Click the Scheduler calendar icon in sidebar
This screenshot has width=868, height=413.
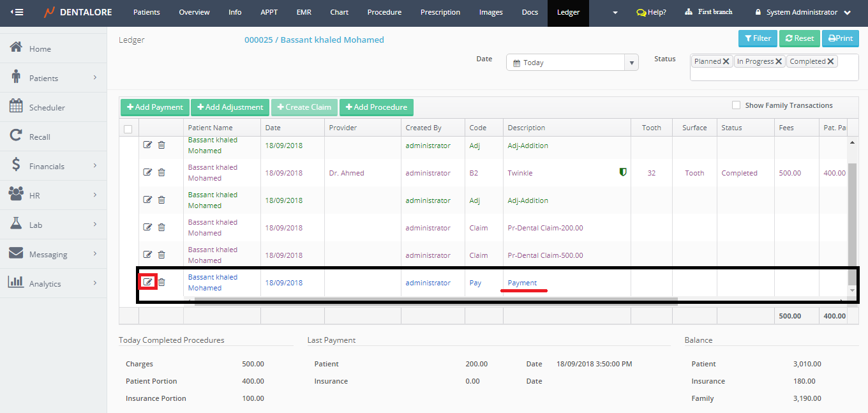click(16, 107)
